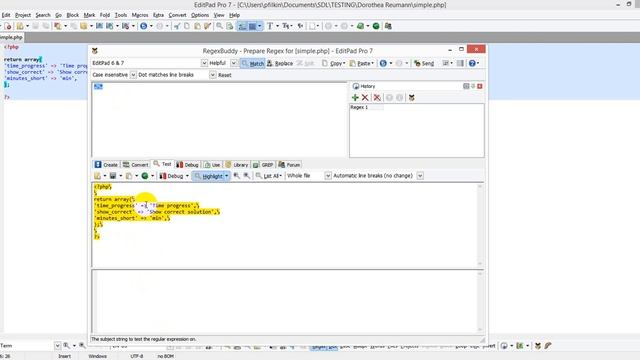Switch to the Debug tab
Screen dimensions: 640x360
(x=187, y=165)
